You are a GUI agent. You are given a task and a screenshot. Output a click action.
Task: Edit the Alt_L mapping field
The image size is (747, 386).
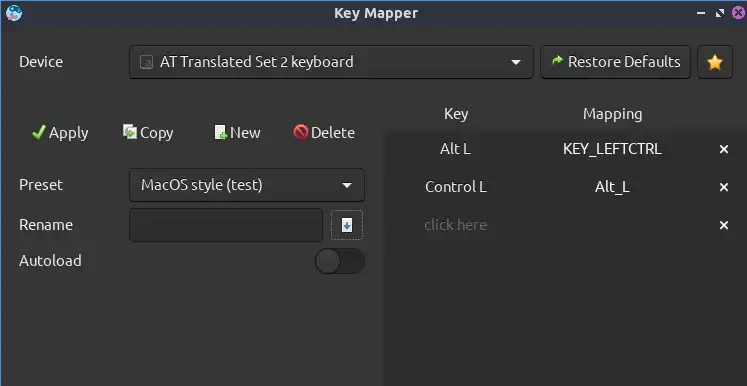pyautogui.click(x=612, y=187)
